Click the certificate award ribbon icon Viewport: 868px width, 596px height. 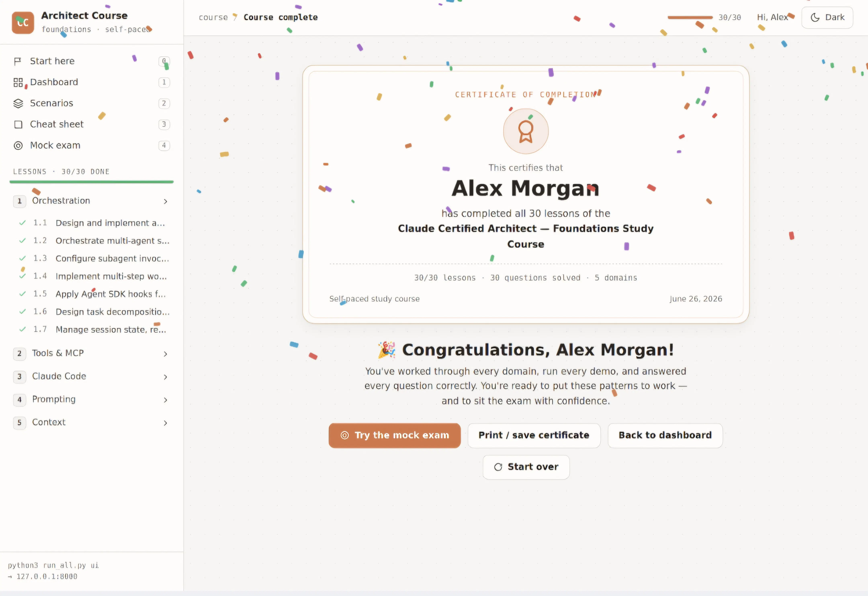525,132
